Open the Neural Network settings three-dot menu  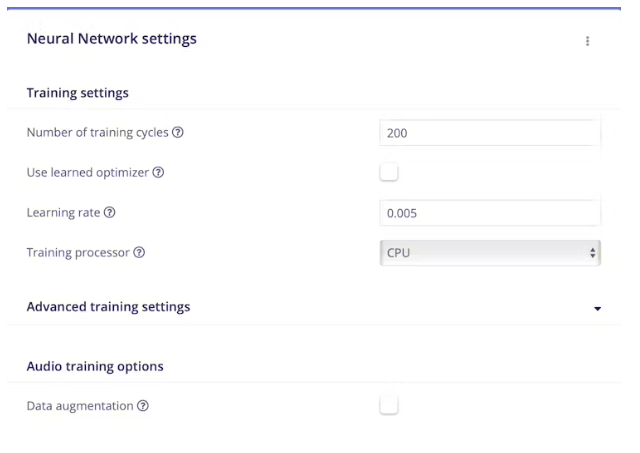[587, 41]
